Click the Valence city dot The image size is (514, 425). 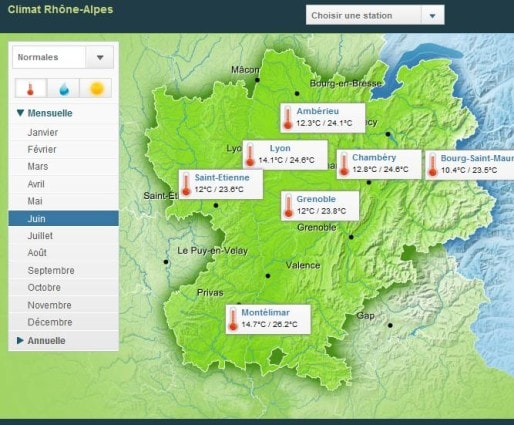[268, 276]
